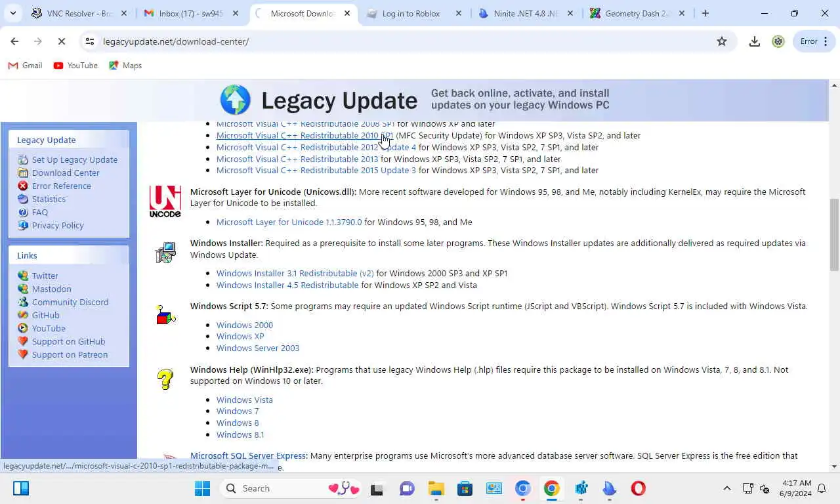This screenshot has width=840, height=504.
Task: Click the heart icon beside Support on Patreon
Action: tap(23, 354)
